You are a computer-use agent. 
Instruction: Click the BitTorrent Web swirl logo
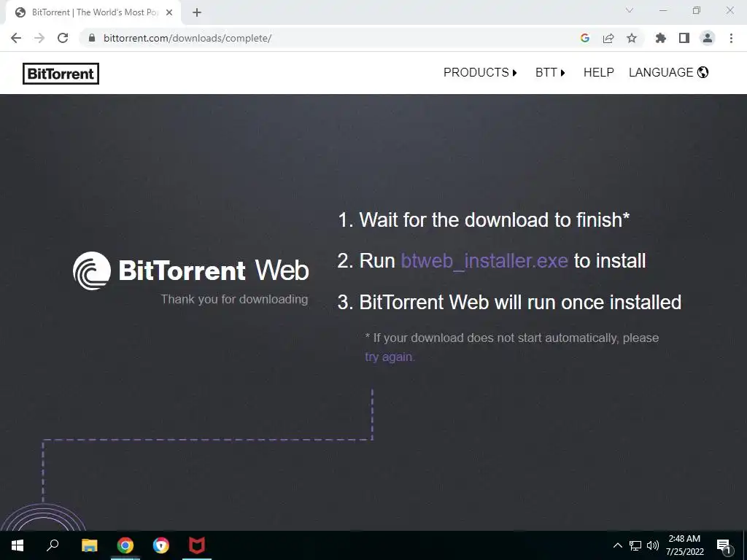[x=92, y=271]
